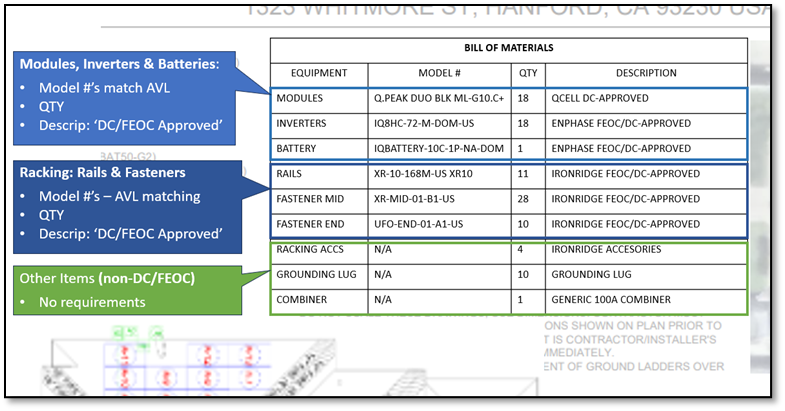Select model UFO-END-01-A1-US
This screenshot has height=411, width=785.
click(419, 224)
